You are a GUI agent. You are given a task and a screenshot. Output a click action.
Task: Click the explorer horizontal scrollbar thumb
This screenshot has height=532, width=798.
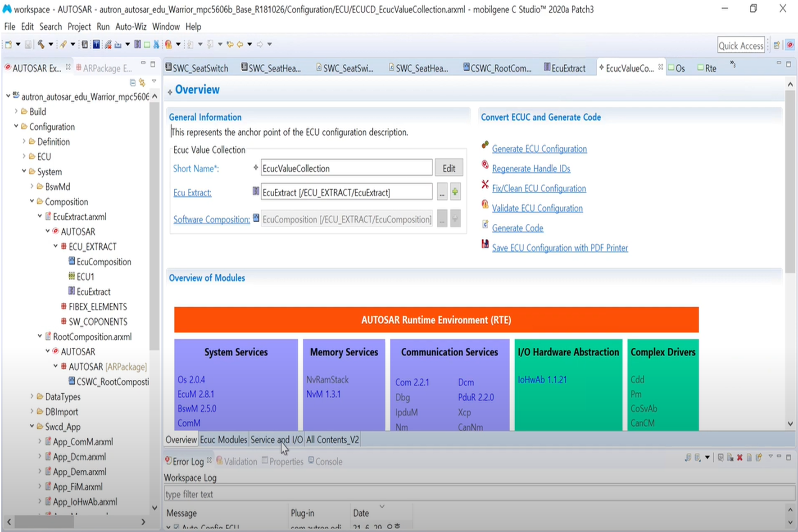click(44, 522)
